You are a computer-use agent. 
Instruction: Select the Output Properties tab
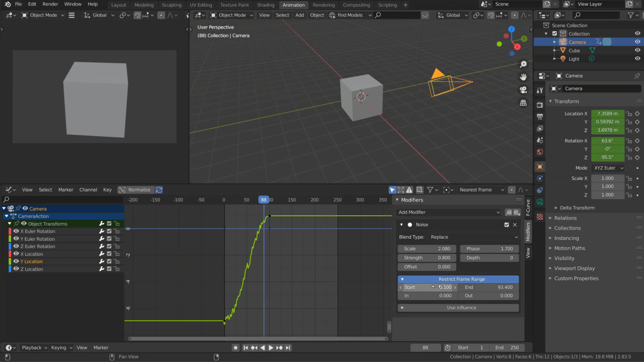539,116
